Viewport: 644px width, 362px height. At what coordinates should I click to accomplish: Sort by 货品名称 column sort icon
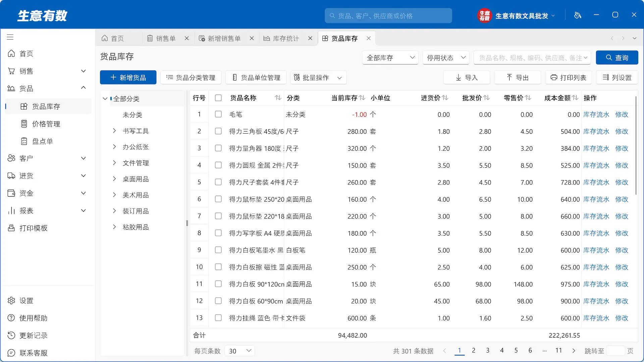[278, 98]
